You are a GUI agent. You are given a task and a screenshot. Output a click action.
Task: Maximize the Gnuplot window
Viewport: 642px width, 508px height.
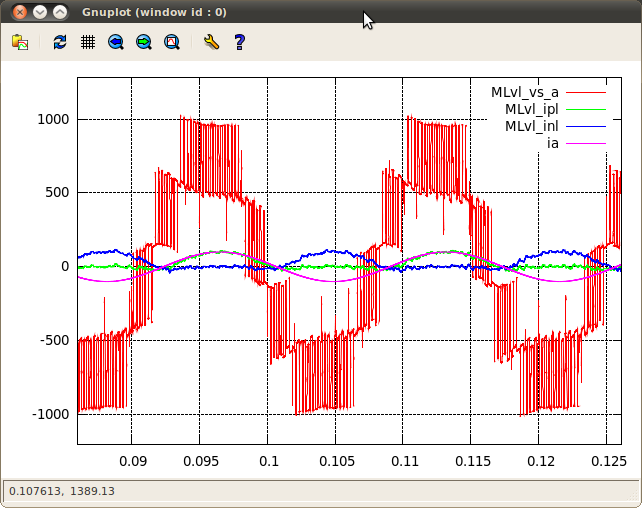click(60, 12)
